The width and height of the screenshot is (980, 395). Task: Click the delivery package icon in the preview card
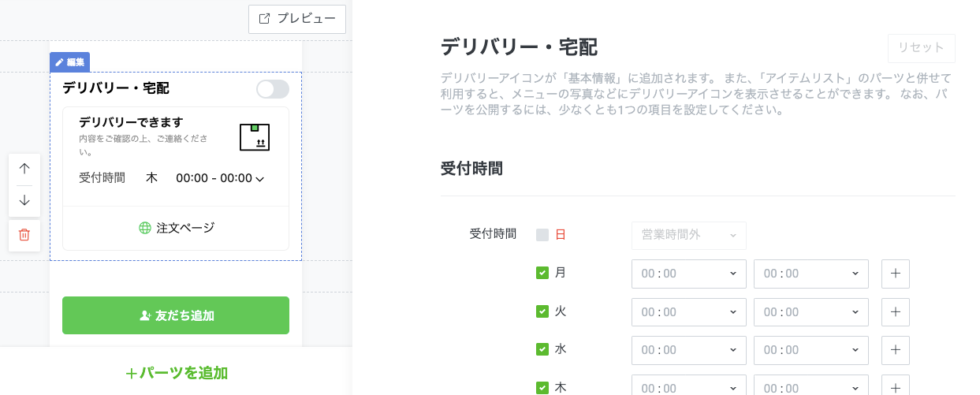coord(255,137)
